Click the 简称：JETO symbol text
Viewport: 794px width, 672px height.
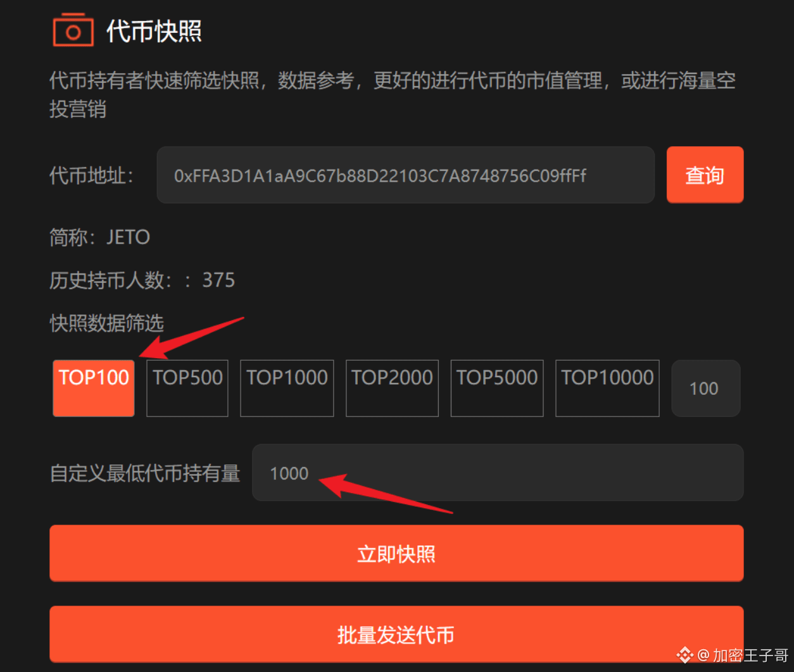click(x=100, y=237)
